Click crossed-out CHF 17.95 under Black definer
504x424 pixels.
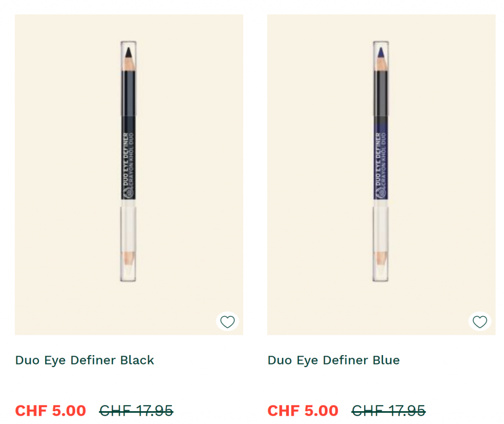click(x=136, y=411)
